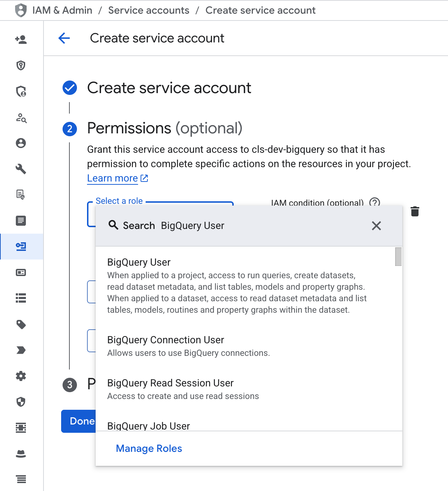Image resolution: width=448 pixels, height=491 pixels.
Task: Open Tags via the bookmark-shaped sidebar icon
Action: 21,350
